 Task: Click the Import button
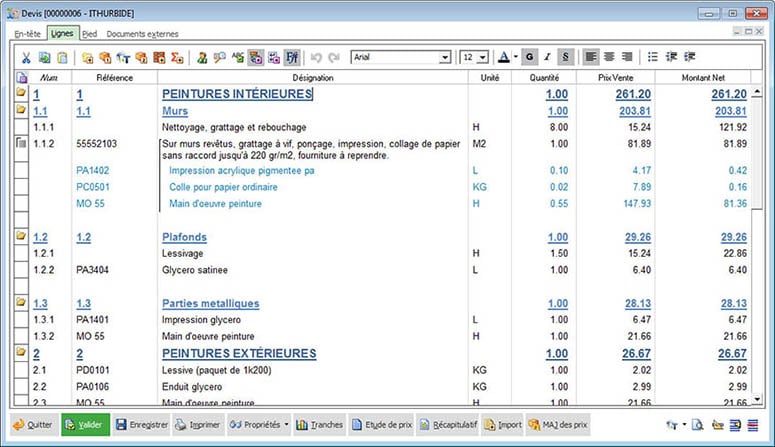(503, 425)
